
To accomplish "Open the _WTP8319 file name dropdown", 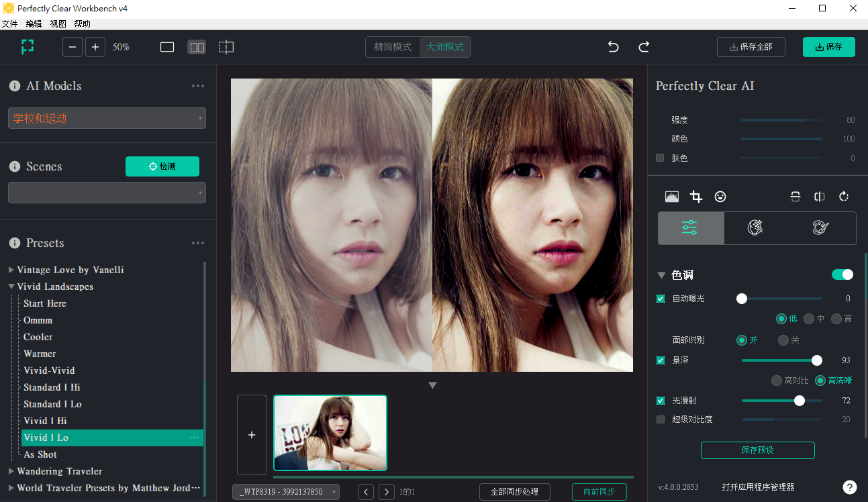I will (286, 492).
